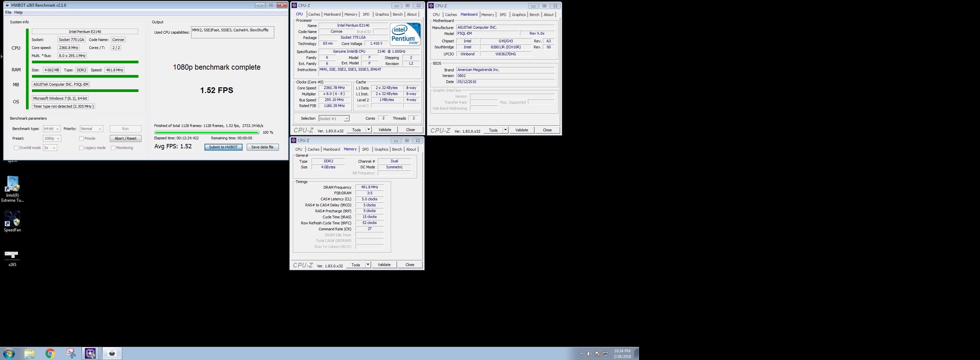This screenshot has width=980, height=360.
Task: Click Tools in CPU-Z Mainboard window
Action: [493, 130]
